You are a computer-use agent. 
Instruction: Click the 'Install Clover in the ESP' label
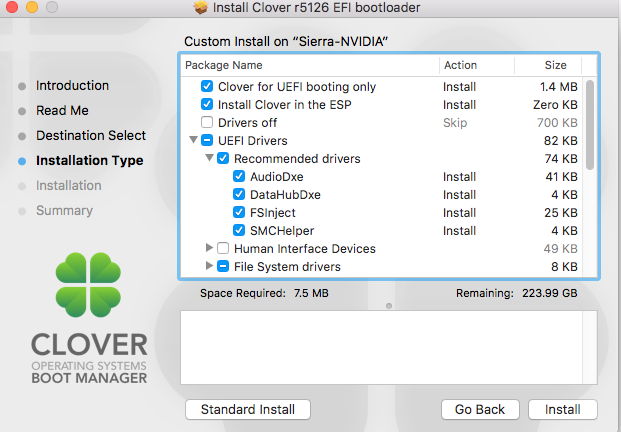click(x=284, y=105)
